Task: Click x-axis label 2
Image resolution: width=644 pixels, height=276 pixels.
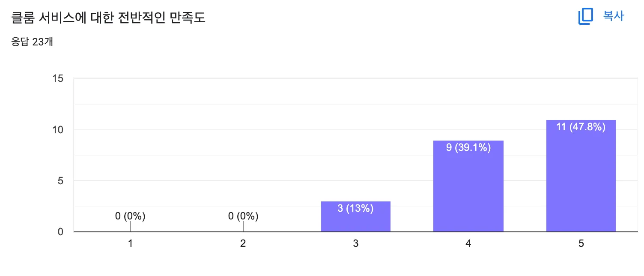Action: pos(243,243)
